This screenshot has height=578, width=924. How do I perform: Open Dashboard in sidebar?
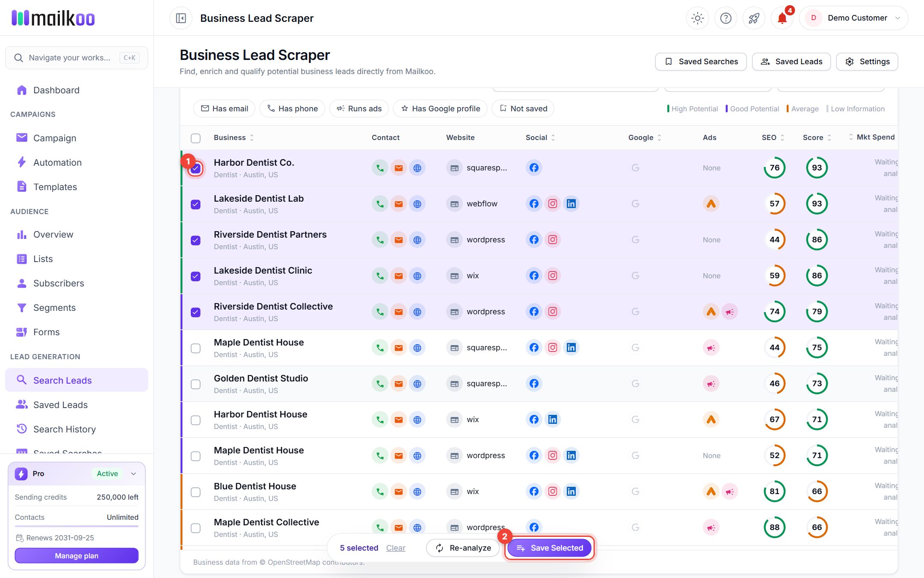pyautogui.click(x=77, y=90)
